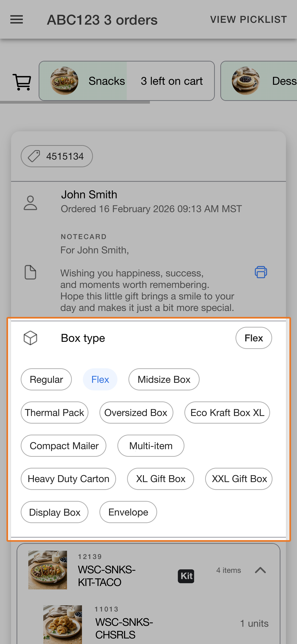Choose the Multi-item box type

(x=151, y=446)
